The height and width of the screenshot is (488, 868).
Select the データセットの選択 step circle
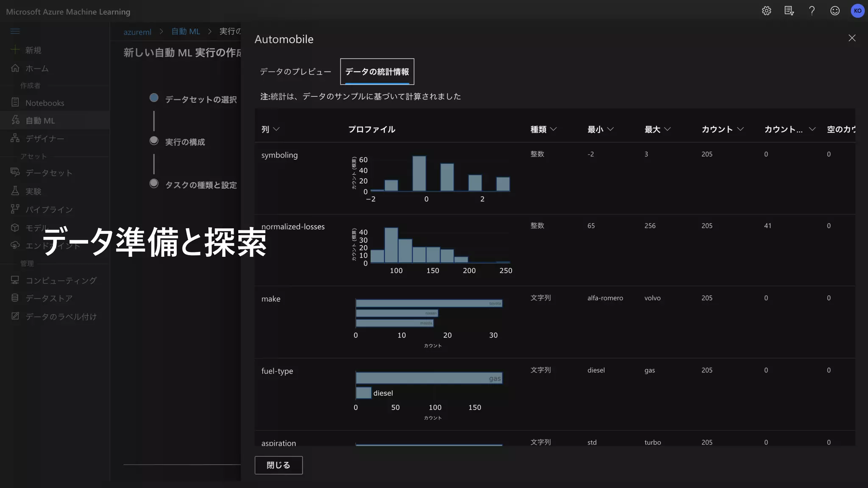click(x=154, y=98)
